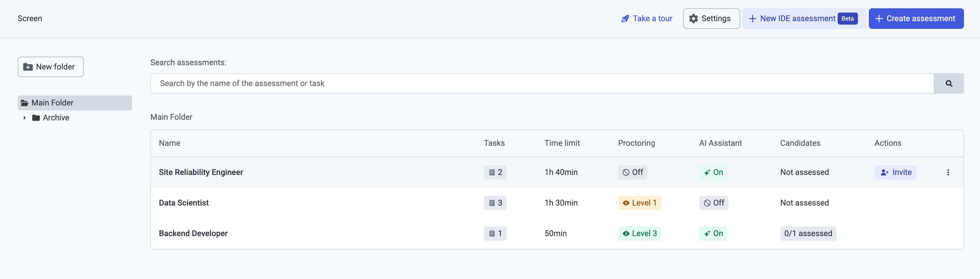This screenshot has height=279, width=980.
Task: Click Create assessment
Action: [x=916, y=18]
